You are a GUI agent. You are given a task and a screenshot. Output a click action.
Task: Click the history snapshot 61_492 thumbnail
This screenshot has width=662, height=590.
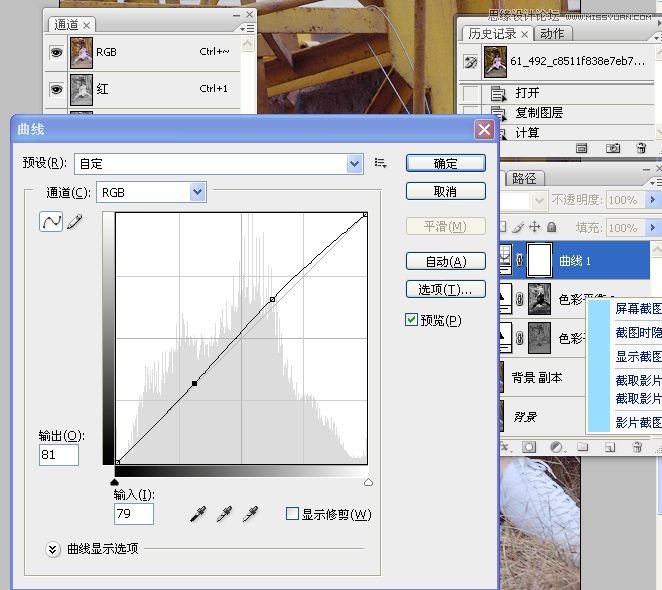[495, 62]
